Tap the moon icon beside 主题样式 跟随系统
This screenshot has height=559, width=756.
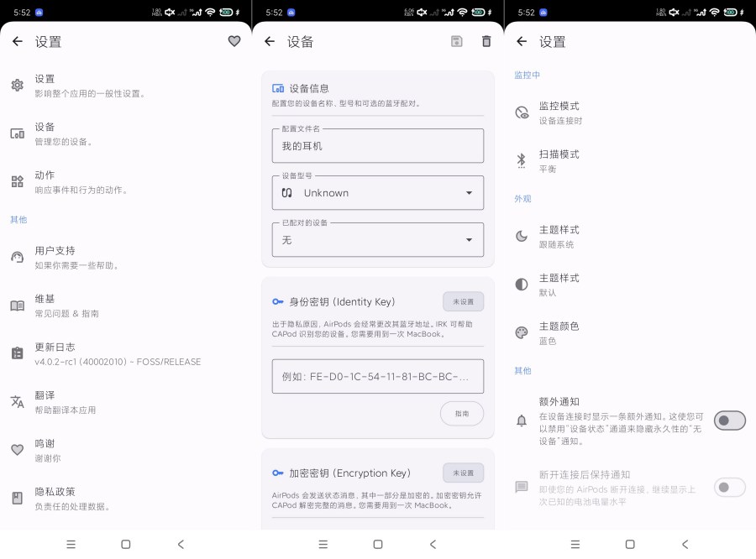[x=522, y=236]
